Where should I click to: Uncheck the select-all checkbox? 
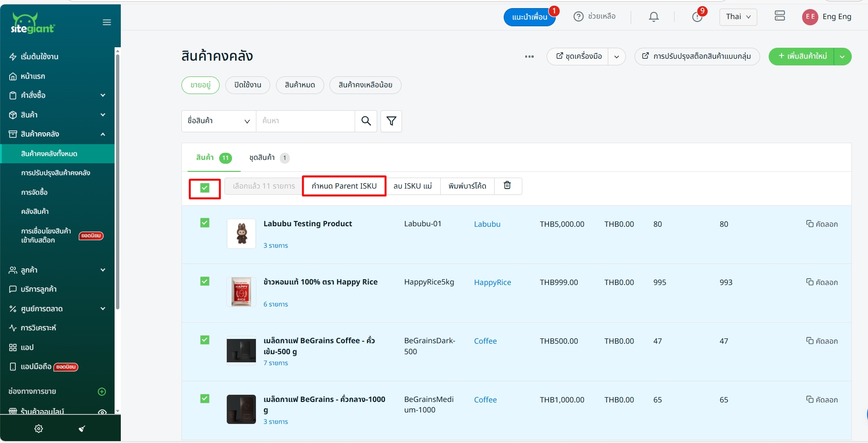[x=205, y=188]
